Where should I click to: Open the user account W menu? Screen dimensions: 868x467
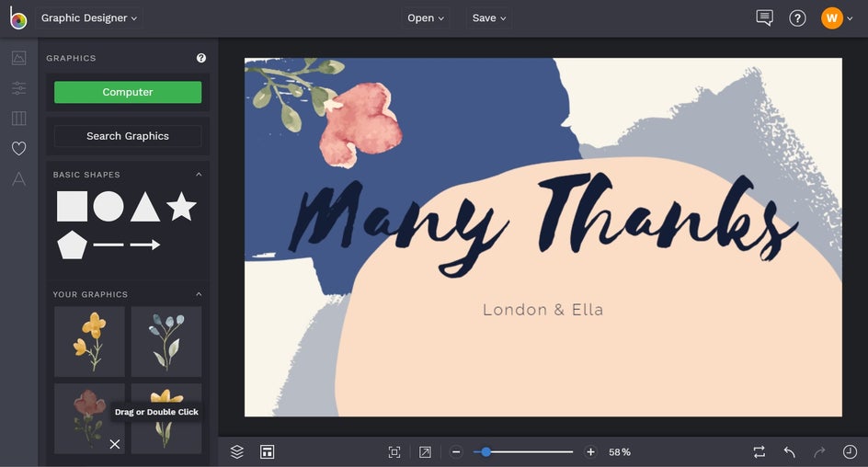pos(837,18)
